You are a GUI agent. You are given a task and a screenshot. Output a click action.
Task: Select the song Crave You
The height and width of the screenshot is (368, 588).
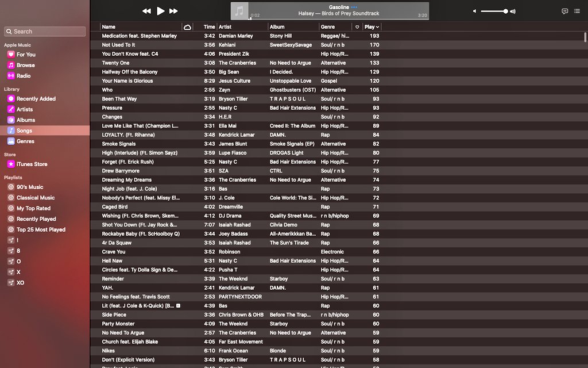click(114, 252)
